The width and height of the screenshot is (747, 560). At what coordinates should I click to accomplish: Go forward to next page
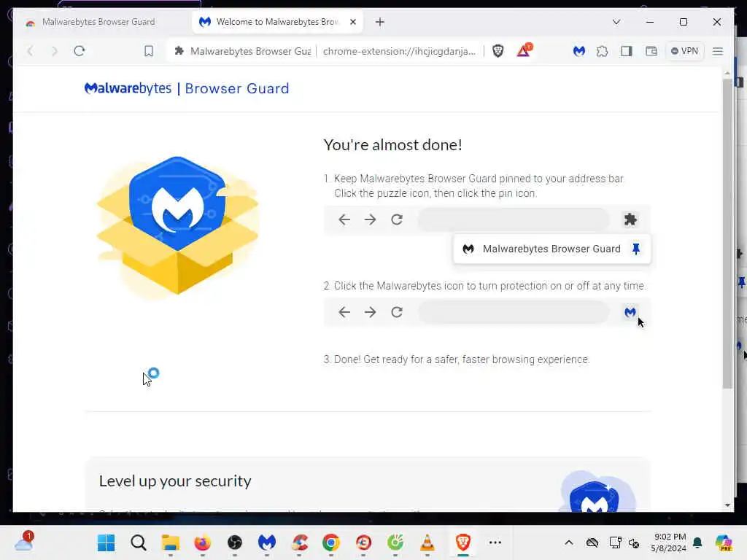coord(54,51)
